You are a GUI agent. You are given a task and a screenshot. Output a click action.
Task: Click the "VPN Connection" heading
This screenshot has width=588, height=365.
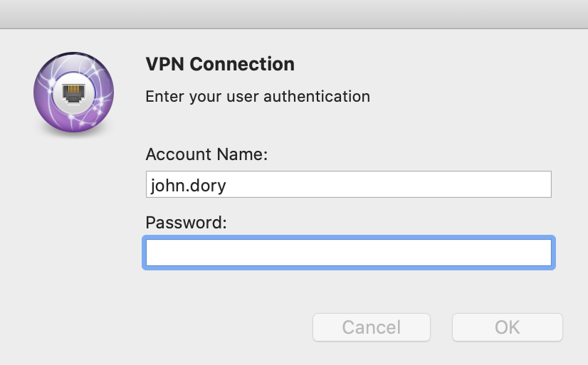[x=220, y=64]
